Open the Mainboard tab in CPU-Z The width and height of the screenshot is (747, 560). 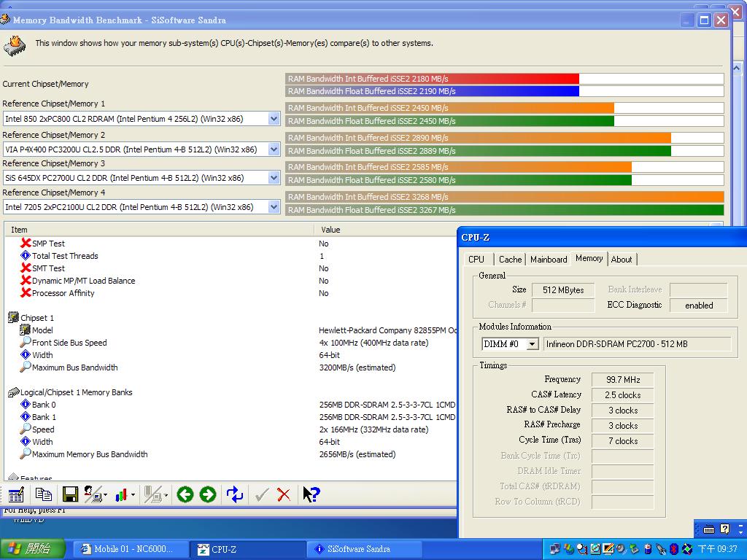click(549, 259)
